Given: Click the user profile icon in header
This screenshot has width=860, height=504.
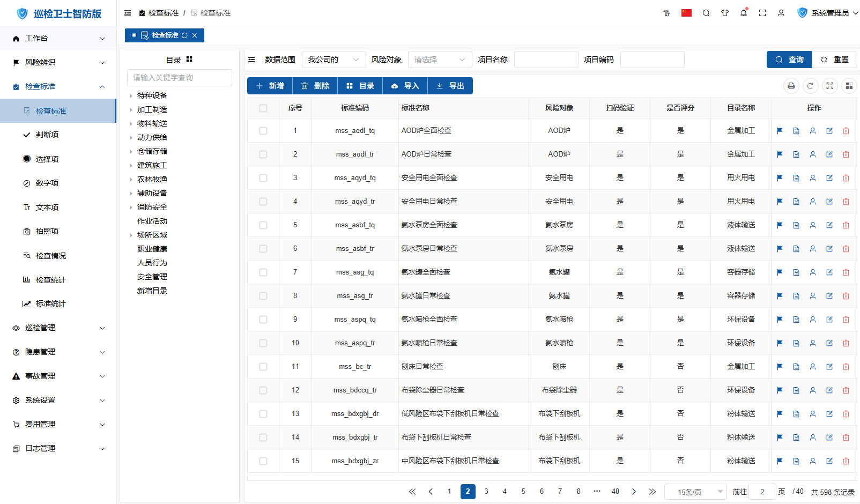Looking at the screenshot, I should pos(781,13).
